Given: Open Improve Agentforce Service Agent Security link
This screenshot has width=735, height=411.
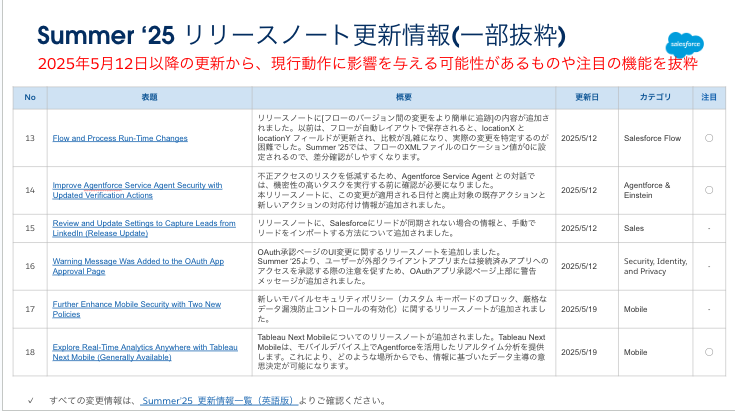Looking at the screenshot, I should click(137, 190).
